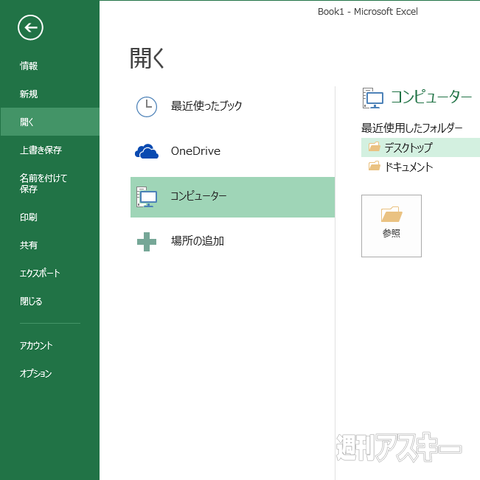Select 最近使ったブック location

click(206, 106)
